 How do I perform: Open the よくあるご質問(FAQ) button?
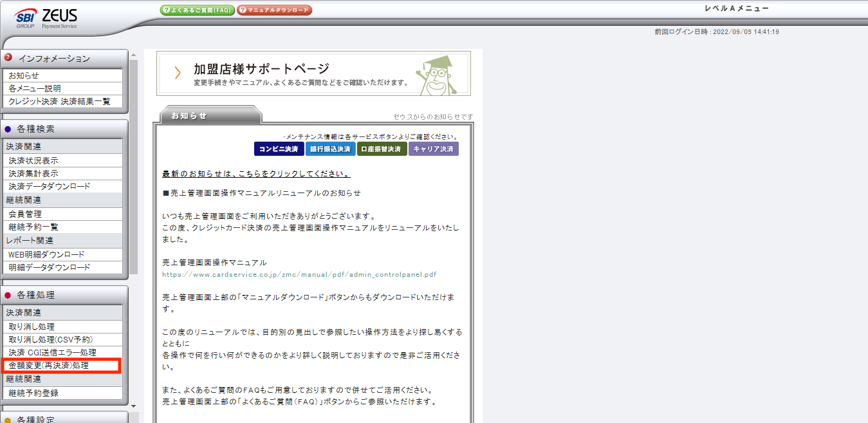(x=197, y=10)
